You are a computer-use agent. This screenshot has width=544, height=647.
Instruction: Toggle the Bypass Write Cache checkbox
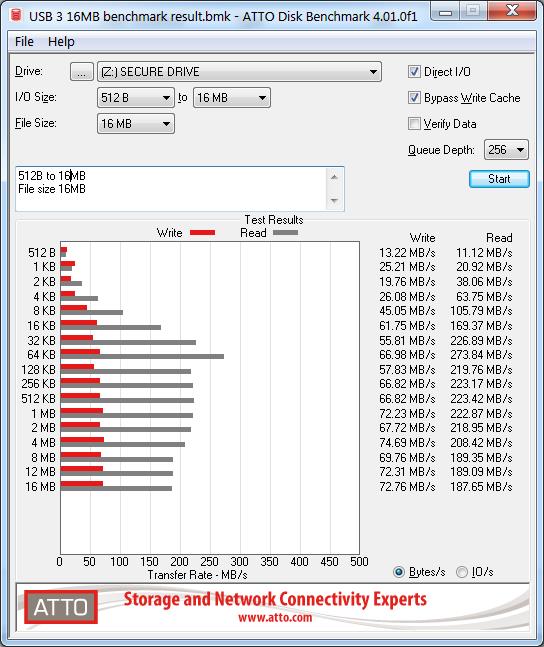[x=414, y=98]
